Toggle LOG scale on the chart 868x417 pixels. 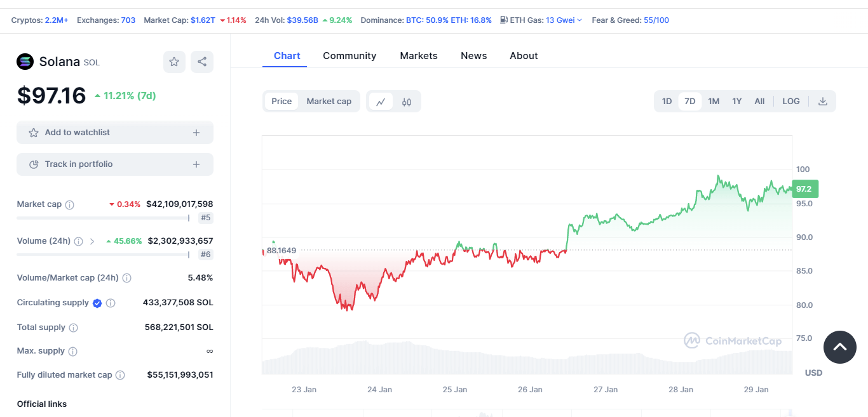(791, 102)
